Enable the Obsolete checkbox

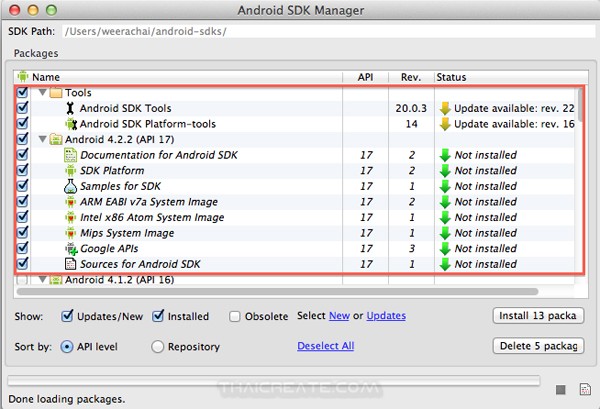(x=235, y=316)
